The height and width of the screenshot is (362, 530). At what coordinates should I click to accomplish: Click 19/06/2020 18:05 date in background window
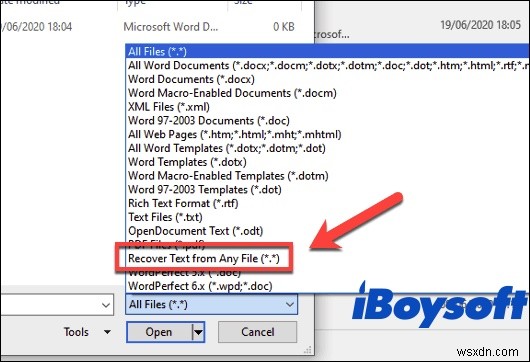point(480,25)
